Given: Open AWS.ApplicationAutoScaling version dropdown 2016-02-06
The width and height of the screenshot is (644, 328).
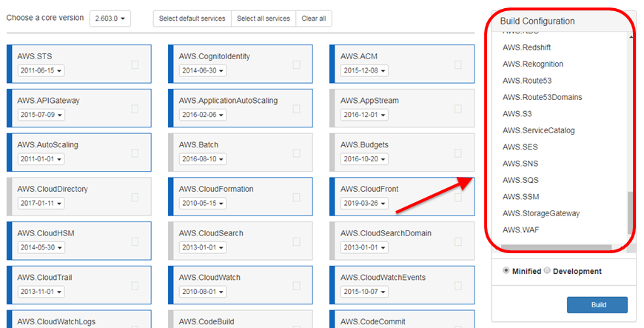Looking at the screenshot, I should [x=203, y=115].
